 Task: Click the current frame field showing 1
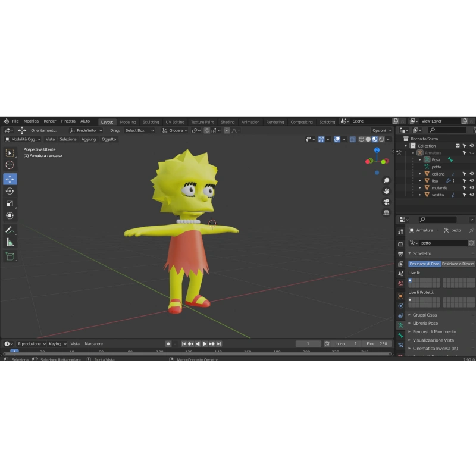308,344
